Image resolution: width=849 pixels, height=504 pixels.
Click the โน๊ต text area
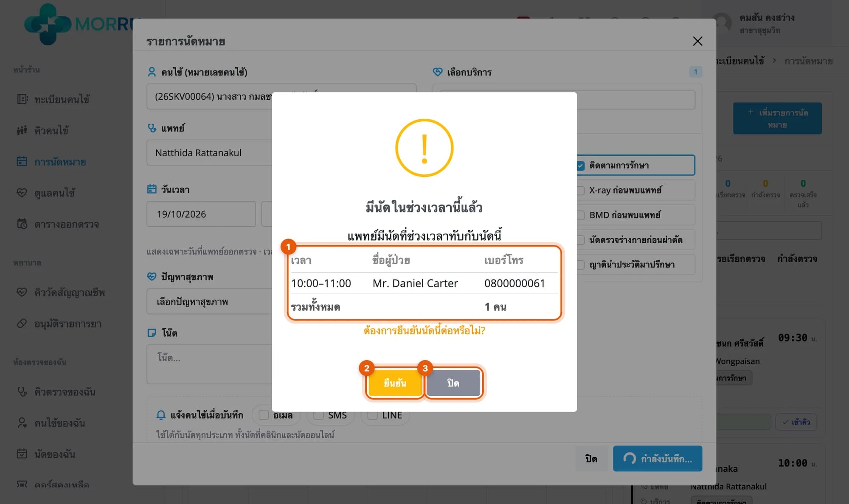209,364
